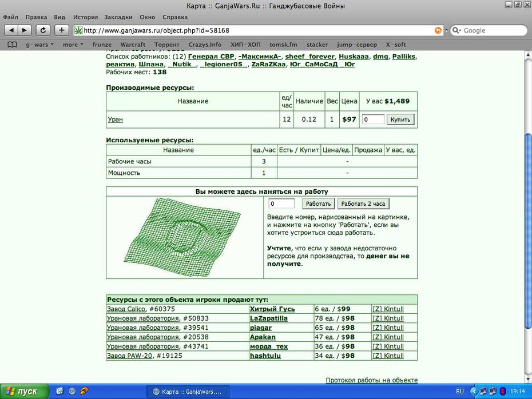
Task: Open Завод PAW-20 link
Action: coord(130,356)
